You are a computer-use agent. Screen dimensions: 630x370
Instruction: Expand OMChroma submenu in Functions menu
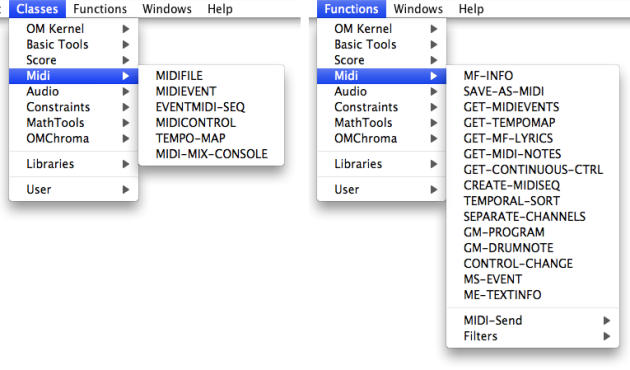click(381, 138)
